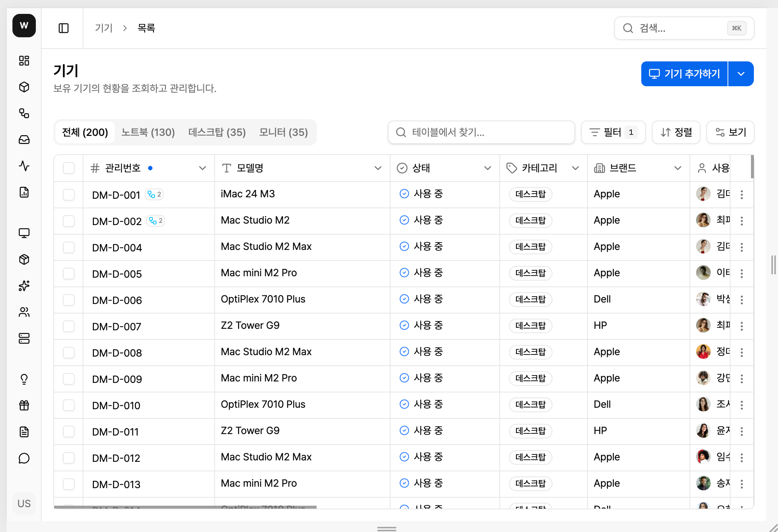Check the DM-D-002 row checkbox
The image size is (778, 532).
[x=69, y=221]
